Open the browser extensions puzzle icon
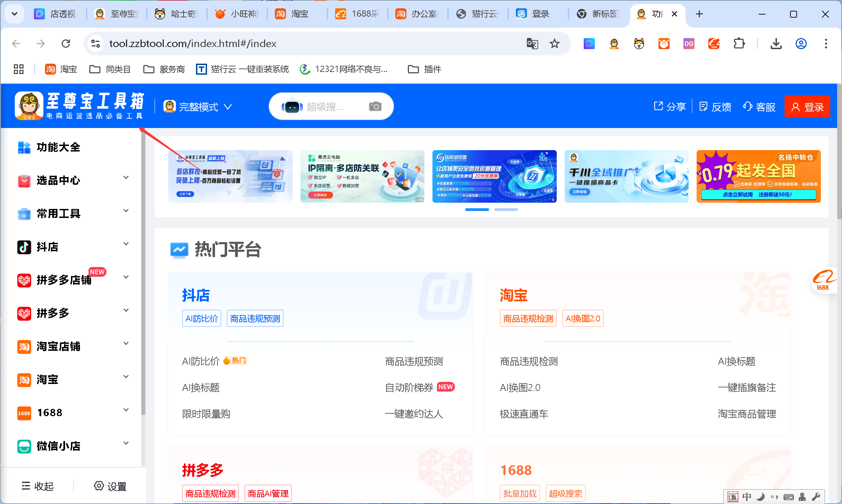Screen dimensions: 842x504 pos(739,44)
